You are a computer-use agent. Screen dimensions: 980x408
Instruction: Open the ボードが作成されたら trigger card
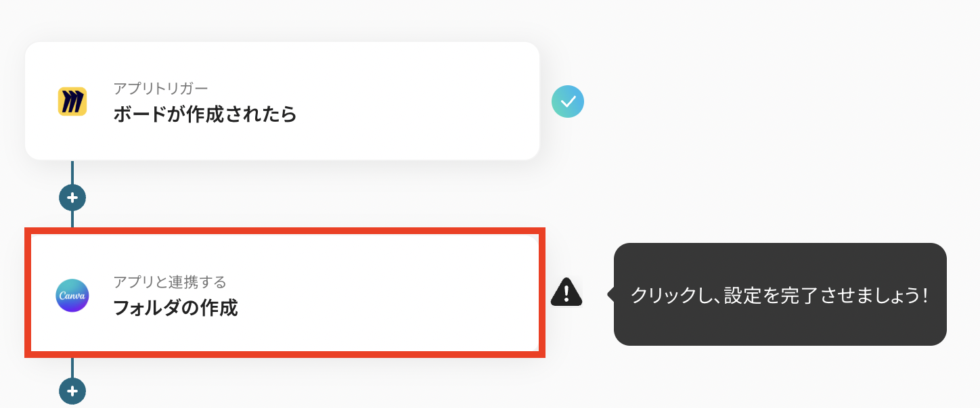tap(282, 101)
